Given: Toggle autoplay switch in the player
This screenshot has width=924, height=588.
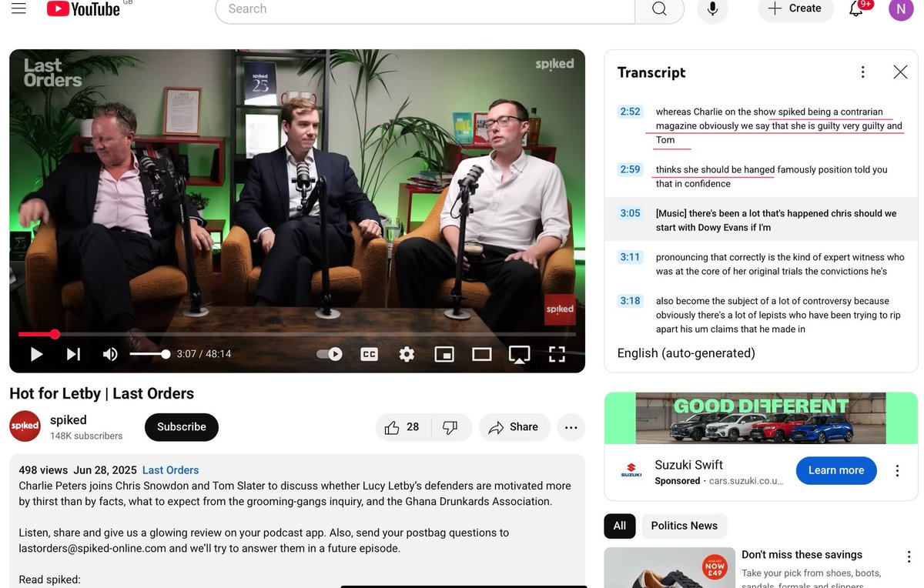Looking at the screenshot, I should point(330,354).
